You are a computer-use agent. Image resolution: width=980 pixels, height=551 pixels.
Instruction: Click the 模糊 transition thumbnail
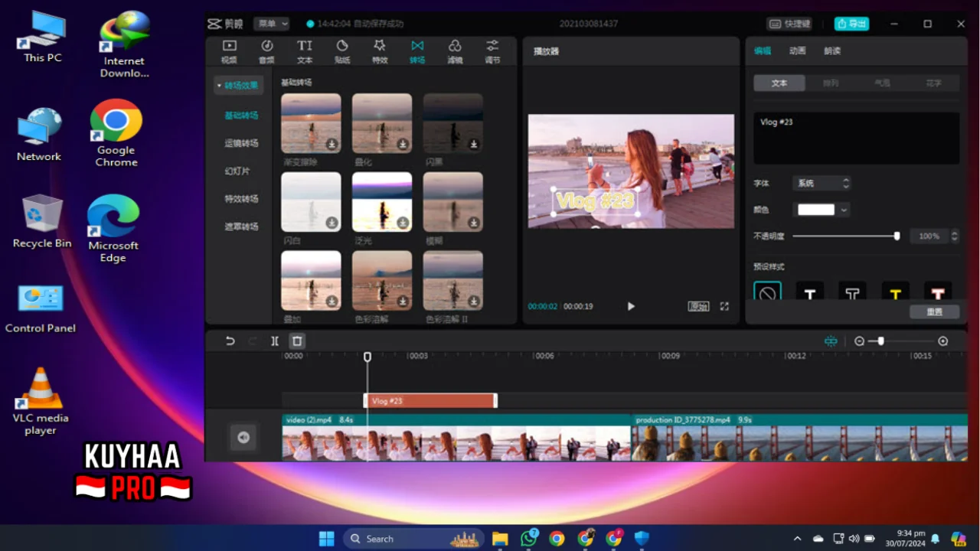[x=452, y=202]
